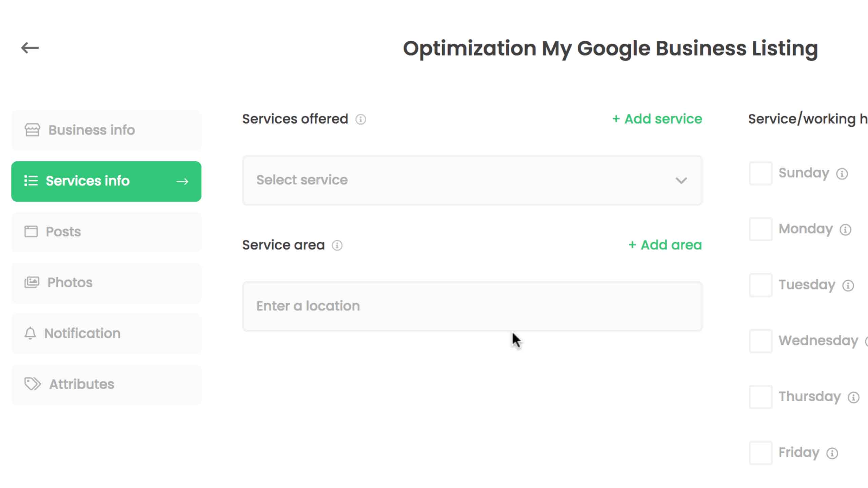
Task: Switch to the Posts tab
Action: 106,232
